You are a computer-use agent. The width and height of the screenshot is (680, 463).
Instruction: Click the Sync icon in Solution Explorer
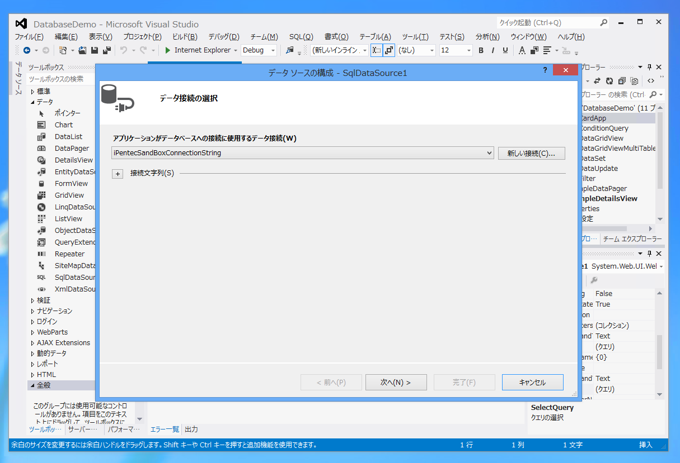click(x=598, y=81)
